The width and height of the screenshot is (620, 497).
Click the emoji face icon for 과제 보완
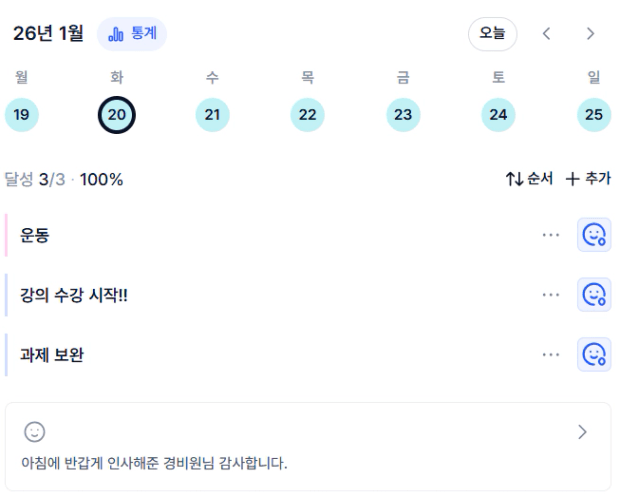594,354
